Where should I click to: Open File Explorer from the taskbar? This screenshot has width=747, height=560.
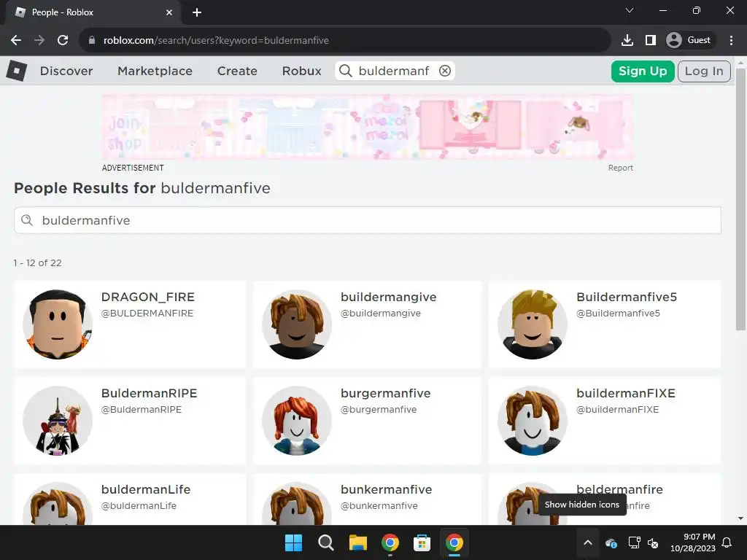click(357, 542)
